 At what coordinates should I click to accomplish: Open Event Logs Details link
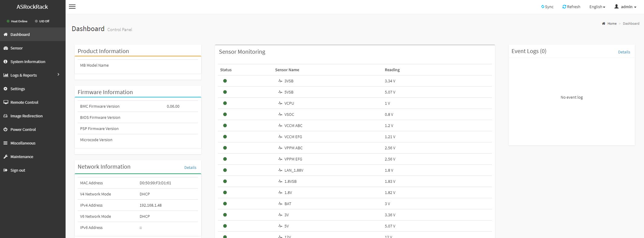tap(624, 52)
